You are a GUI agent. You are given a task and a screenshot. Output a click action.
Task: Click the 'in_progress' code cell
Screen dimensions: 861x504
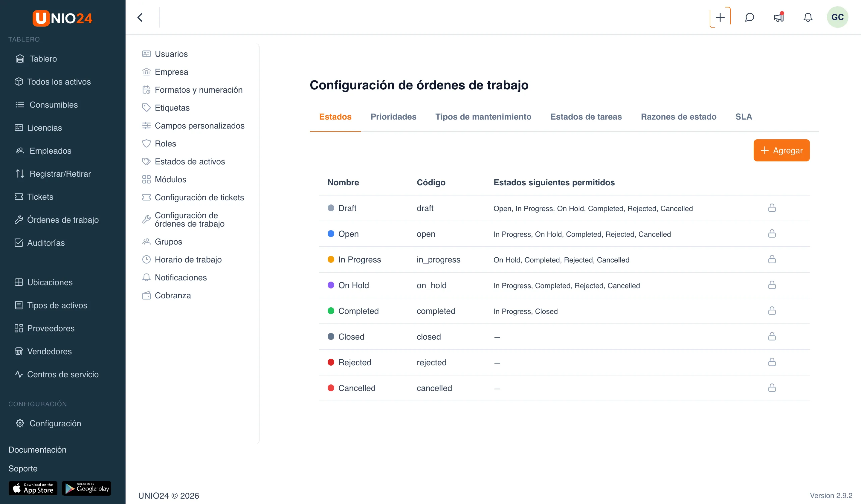(438, 260)
